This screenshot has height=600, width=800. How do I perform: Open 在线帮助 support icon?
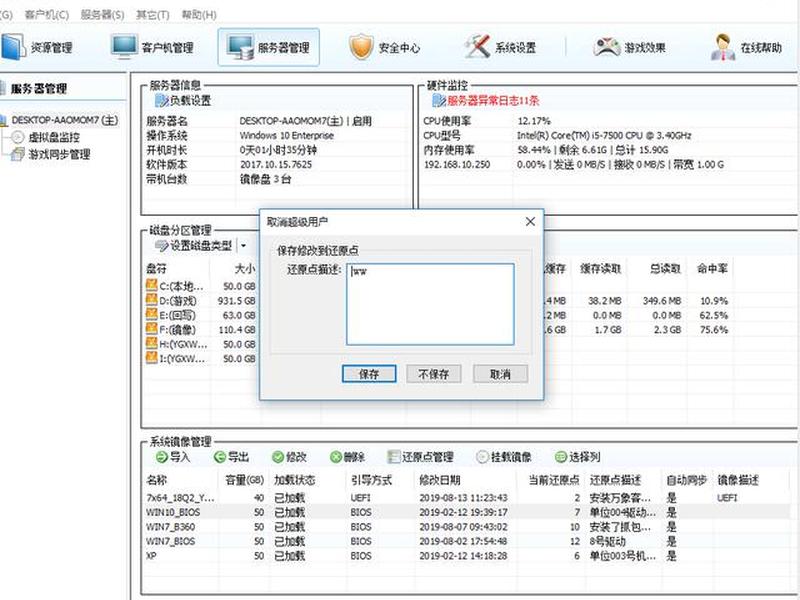point(723,47)
